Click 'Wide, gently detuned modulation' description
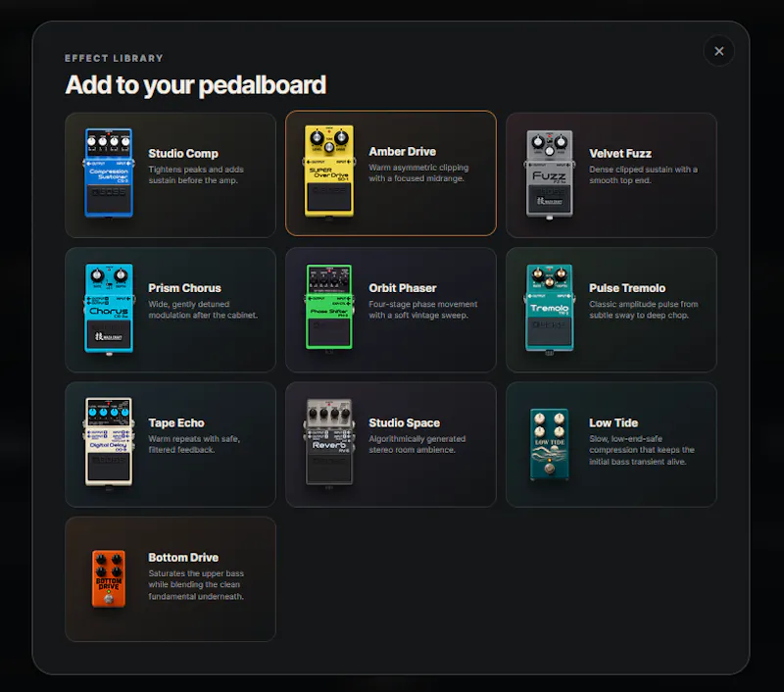The image size is (784, 692). pos(203,310)
